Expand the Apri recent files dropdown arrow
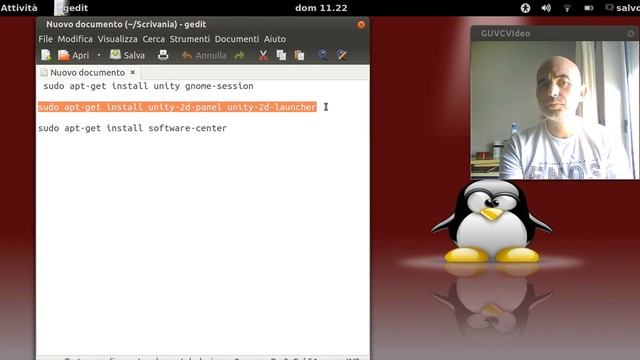 click(99, 55)
